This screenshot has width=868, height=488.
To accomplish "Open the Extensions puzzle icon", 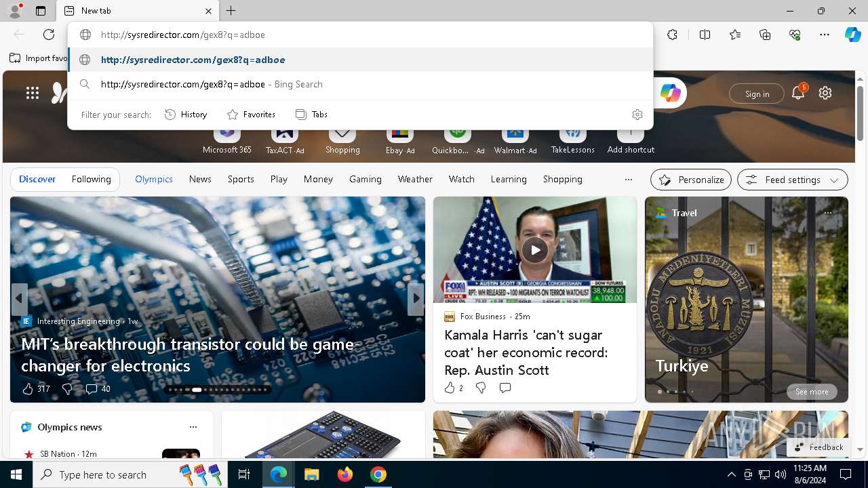I will click(x=672, y=35).
